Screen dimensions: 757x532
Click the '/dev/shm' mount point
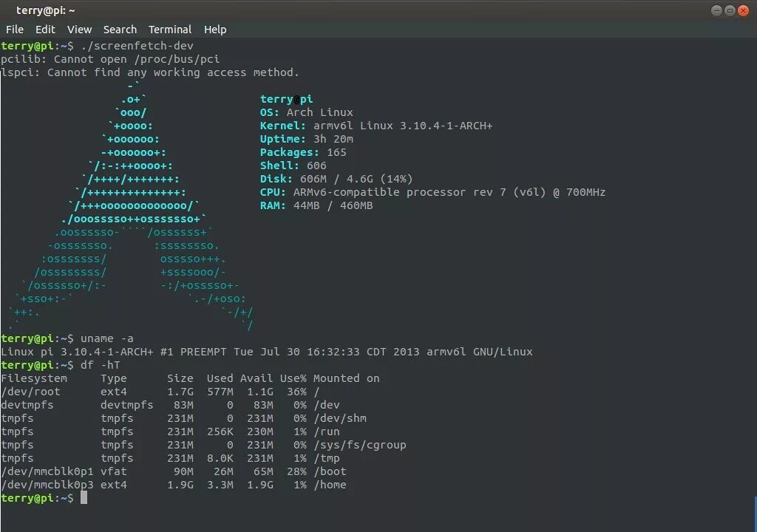(x=340, y=418)
